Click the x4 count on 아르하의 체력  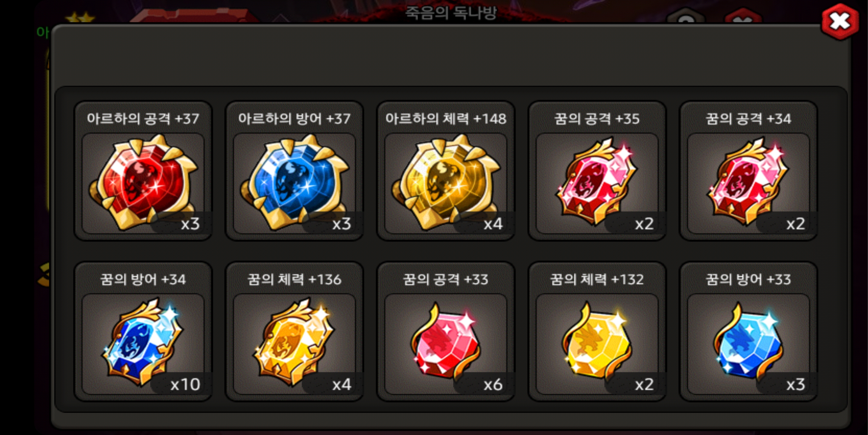[493, 224]
